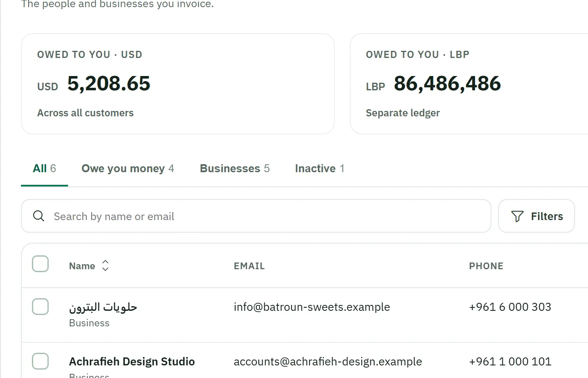
Task: Show the Inactive tab
Action: click(320, 168)
